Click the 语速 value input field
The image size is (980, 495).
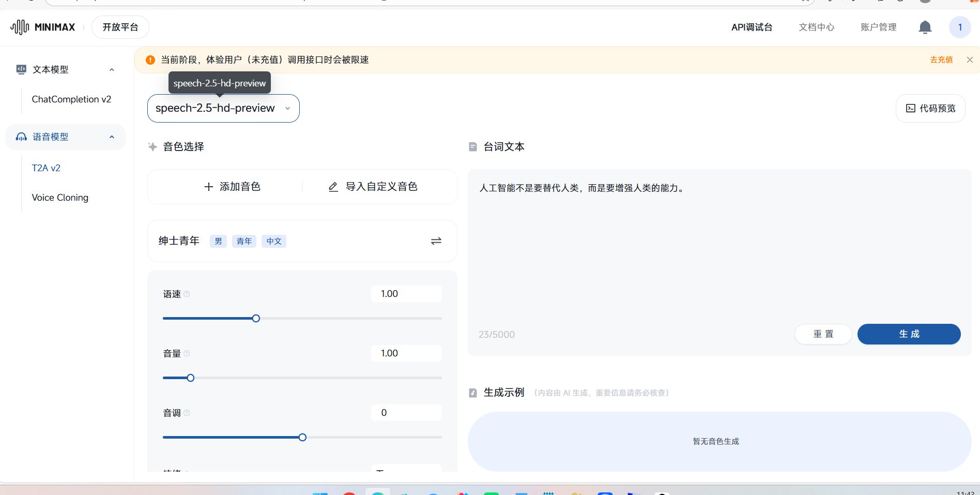click(x=406, y=294)
